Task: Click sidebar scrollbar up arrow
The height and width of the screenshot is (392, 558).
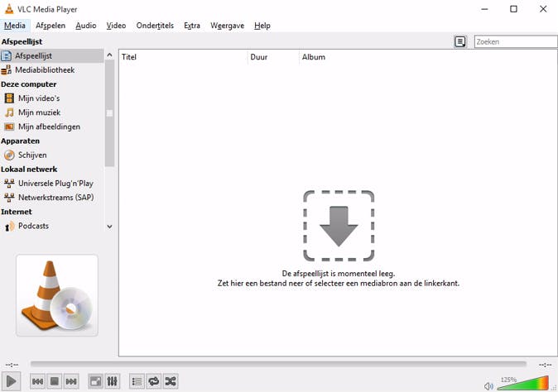Action: 109,55
